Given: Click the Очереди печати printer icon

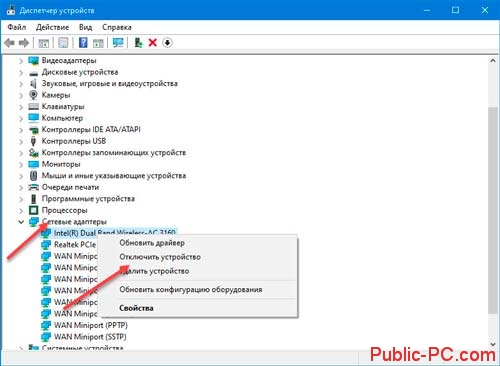Looking at the screenshot, I should point(33,187).
